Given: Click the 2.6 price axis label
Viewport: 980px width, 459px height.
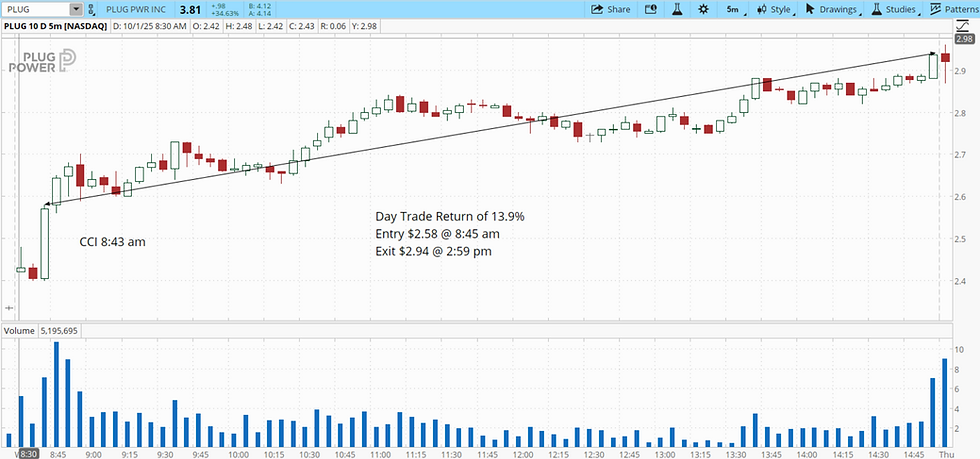Looking at the screenshot, I should tap(962, 196).
